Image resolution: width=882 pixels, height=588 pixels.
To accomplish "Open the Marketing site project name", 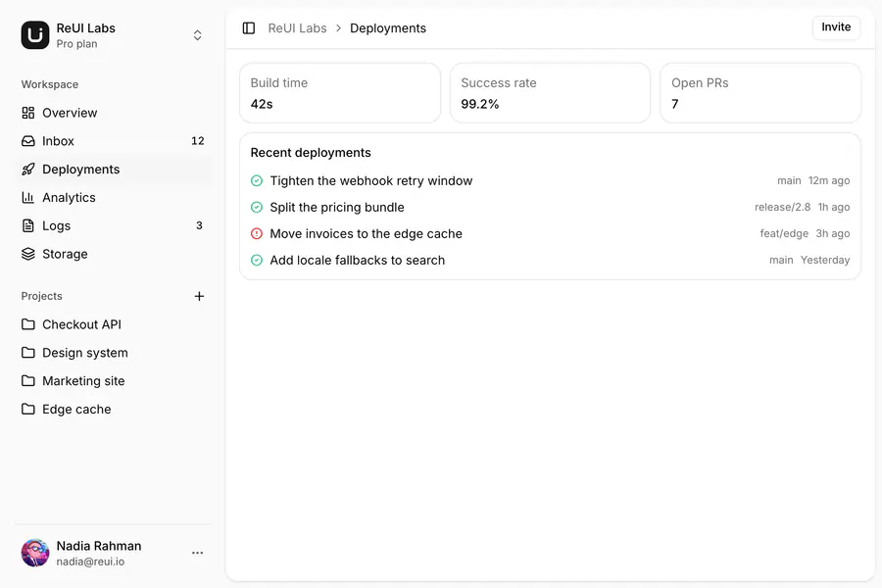I will click(x=83, y=381).
